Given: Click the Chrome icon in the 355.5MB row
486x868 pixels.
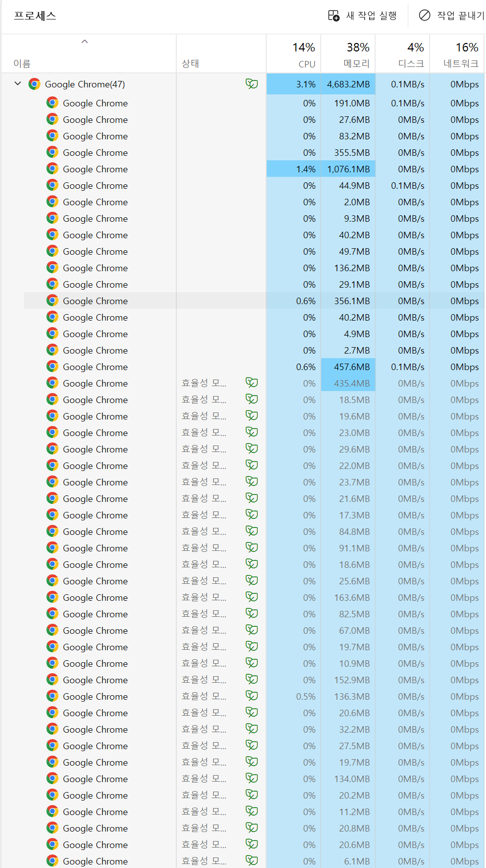Looking at the screenshot, I should [x=52, y=152].
